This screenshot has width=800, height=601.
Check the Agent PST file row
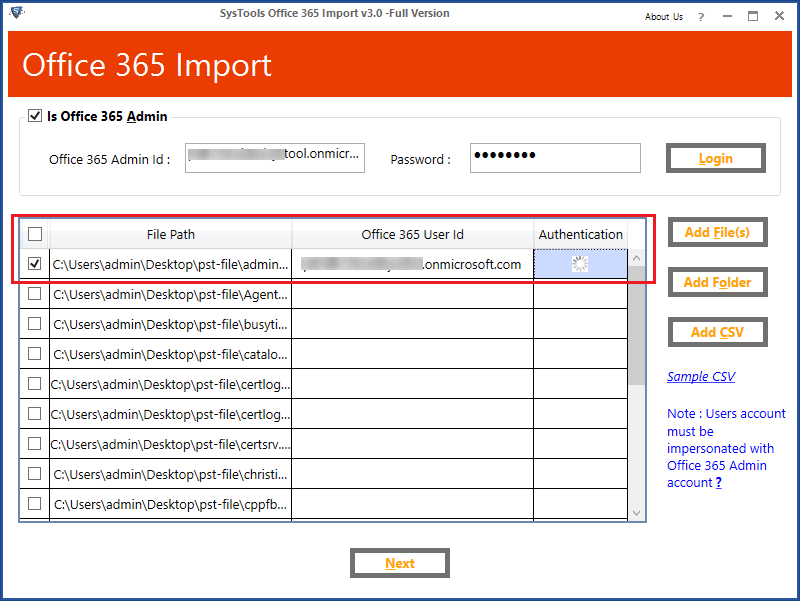coord(34,294)
